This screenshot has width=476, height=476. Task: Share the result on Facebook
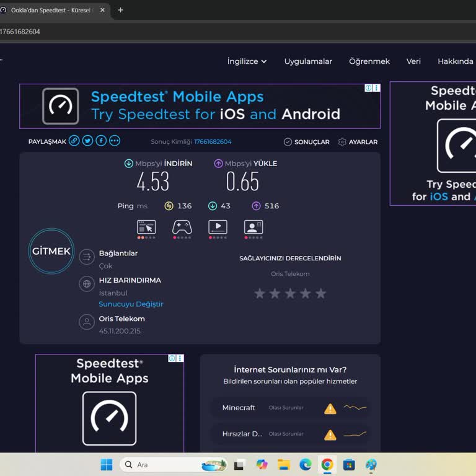pyautogui.click(x=101, y=141)
